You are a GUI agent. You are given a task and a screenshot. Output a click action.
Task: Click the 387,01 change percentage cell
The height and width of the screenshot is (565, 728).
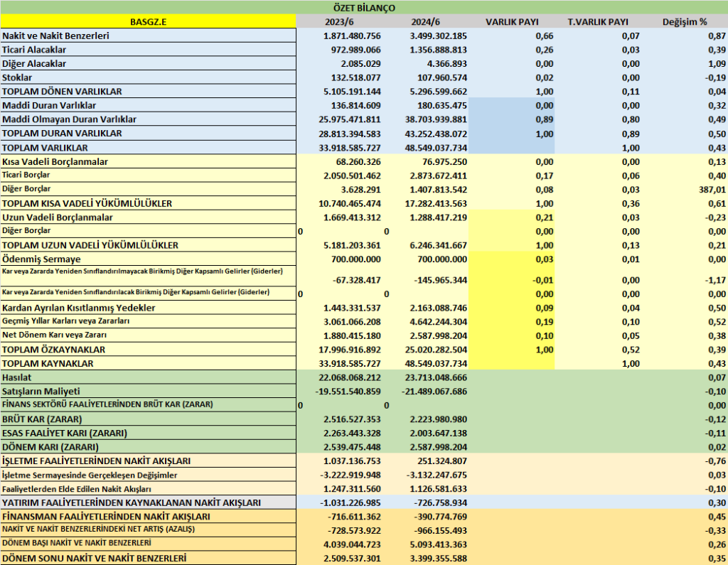[x=711, y=190]
